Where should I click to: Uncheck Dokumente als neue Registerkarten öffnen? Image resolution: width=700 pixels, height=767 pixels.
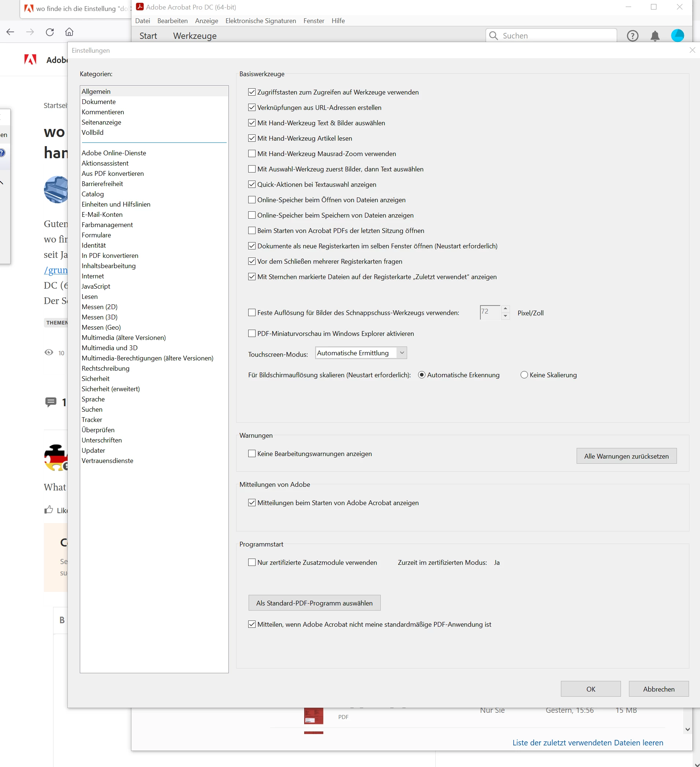pos(252,246)
